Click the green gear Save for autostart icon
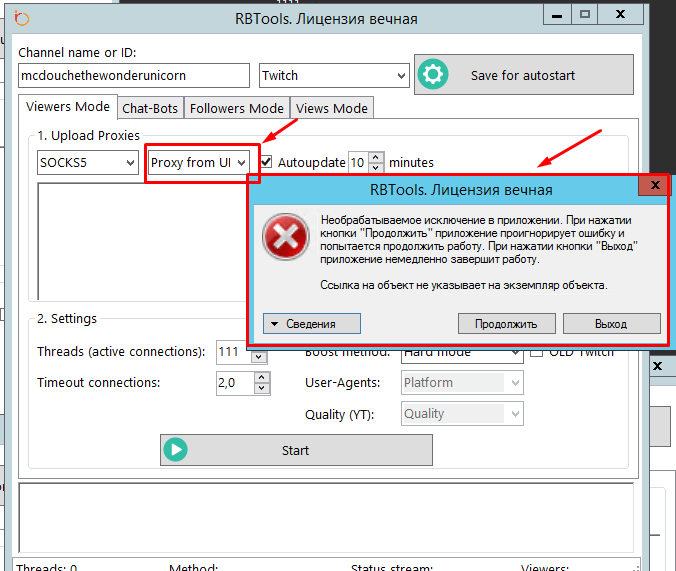 pyautogui.click(x=432, y=75)
